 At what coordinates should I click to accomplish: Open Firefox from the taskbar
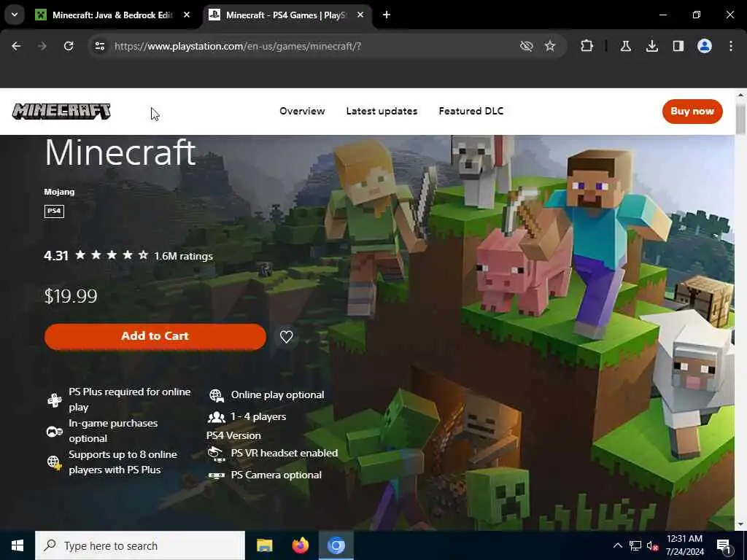(300, 545)
